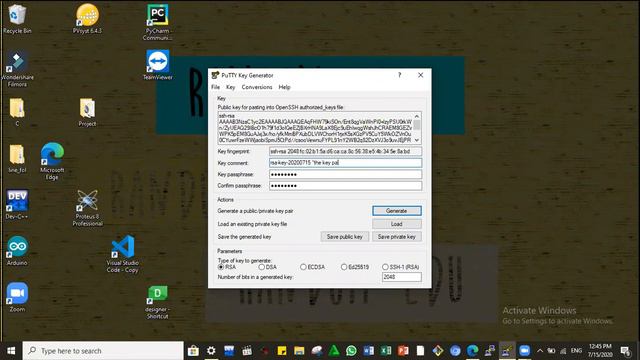
Task: Open the Windows Start menu
Action: [x=11, y=351]
